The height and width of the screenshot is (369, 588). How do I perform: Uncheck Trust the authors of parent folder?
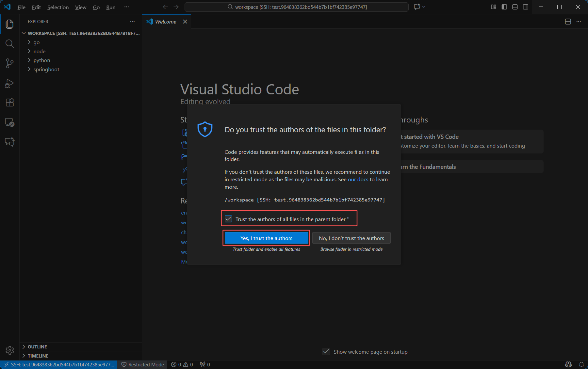pyautogui.click(x=228, y=219)
